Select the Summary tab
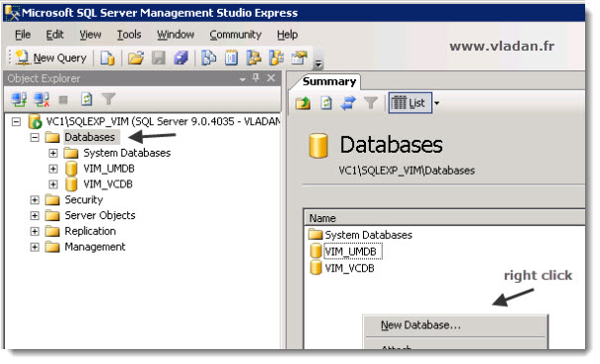This screenshot has width=600, height=364. [329, 81]
